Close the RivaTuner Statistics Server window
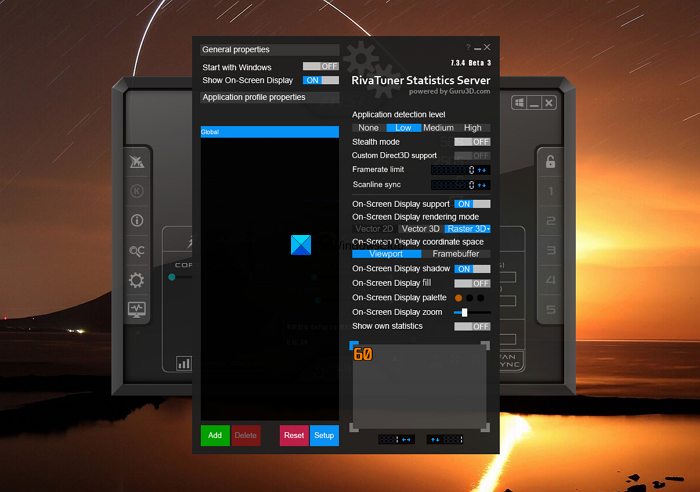Screen dimensions: 700x492 (487, 47)
